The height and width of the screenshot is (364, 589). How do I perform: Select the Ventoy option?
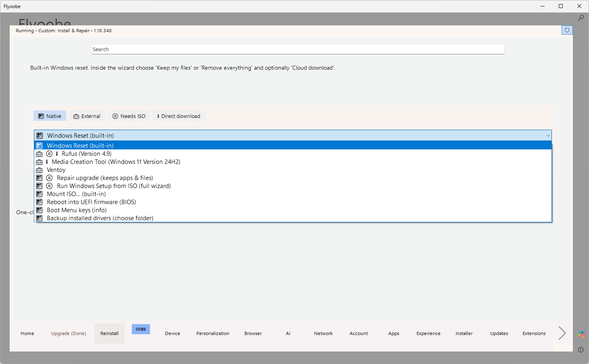click(293, 170)
